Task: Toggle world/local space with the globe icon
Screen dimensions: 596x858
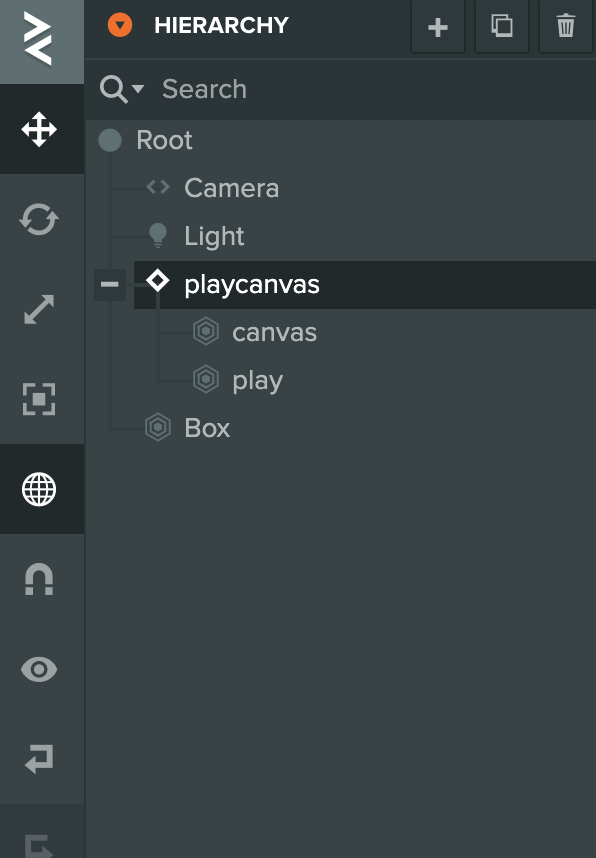Action: coord(40,489)
